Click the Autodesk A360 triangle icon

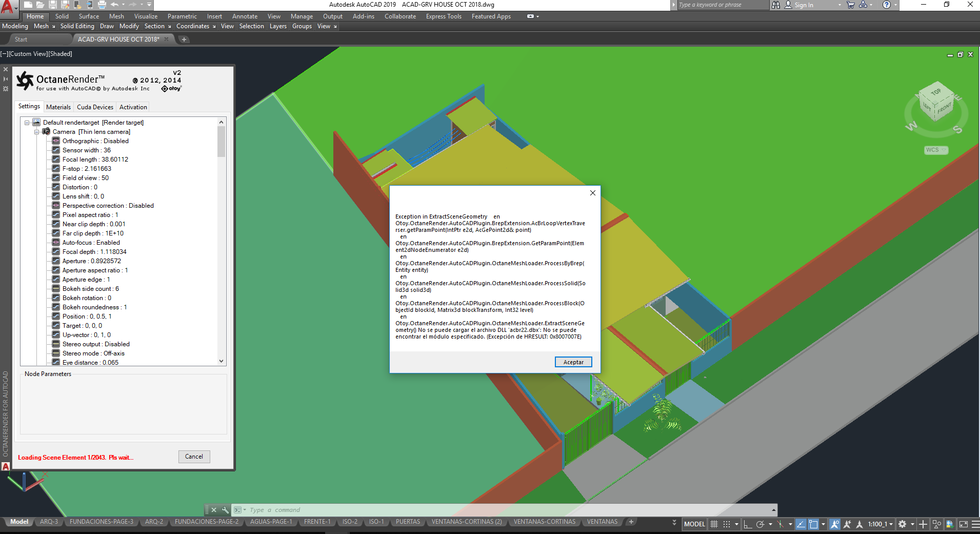(863, 5)
